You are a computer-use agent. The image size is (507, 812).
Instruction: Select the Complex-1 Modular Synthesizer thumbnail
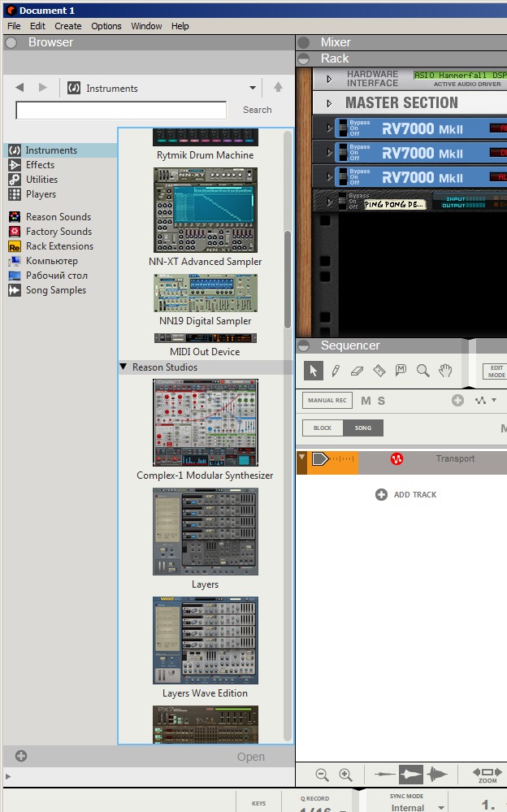pyautogui.click(x=205, y=423)
